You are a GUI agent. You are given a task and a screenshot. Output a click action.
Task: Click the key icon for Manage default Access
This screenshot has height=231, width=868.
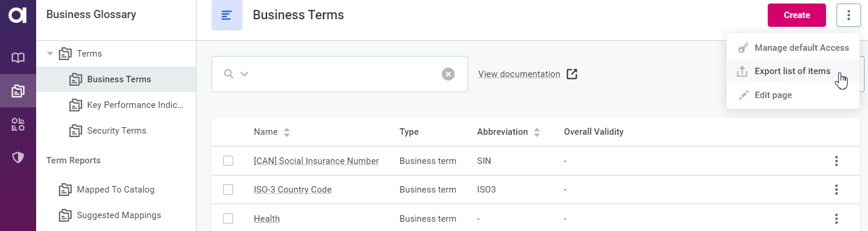[743, 48]
